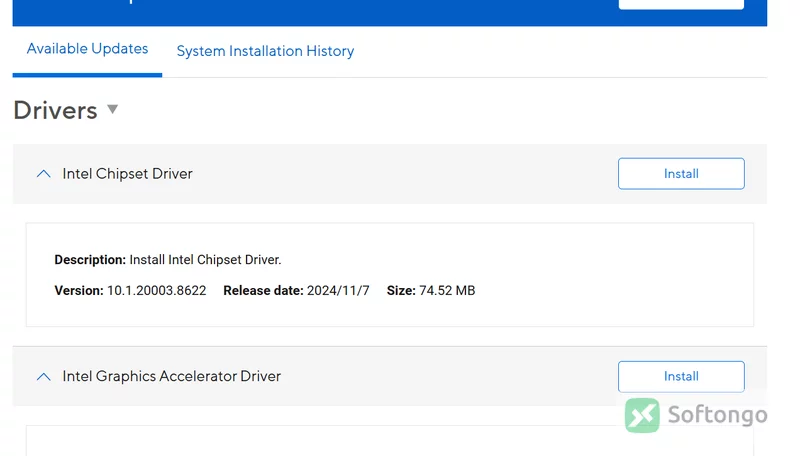Click the release date 2024/11/7
This screenshot has width=800, height=456.
click(x=338, y=291)
